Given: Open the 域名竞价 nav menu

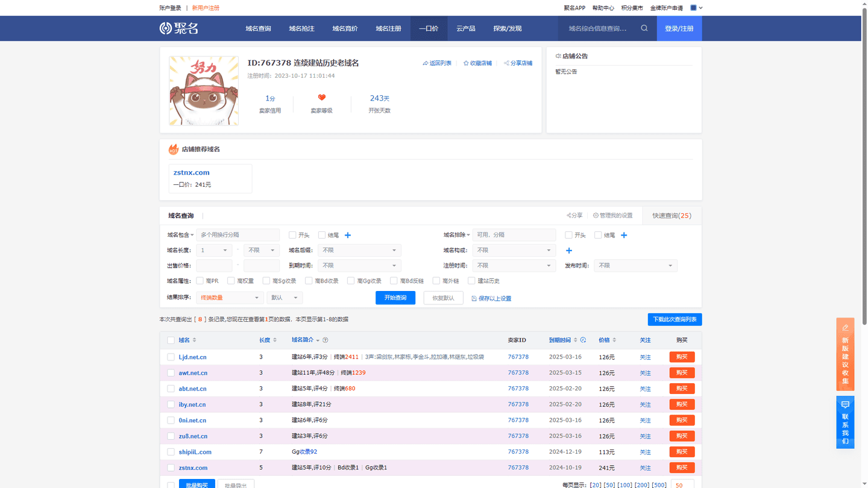Looking at the screenshot, I should 345,28.
